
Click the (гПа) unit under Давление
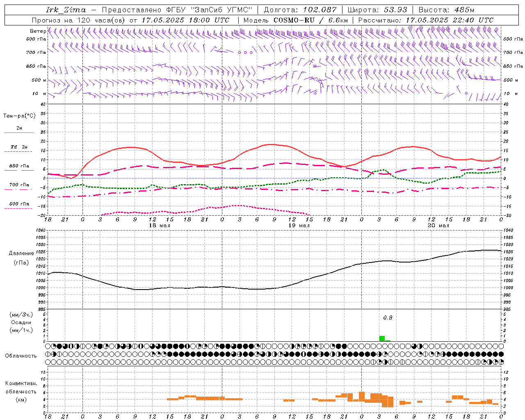pyautogui.click(x=21, y=262)
